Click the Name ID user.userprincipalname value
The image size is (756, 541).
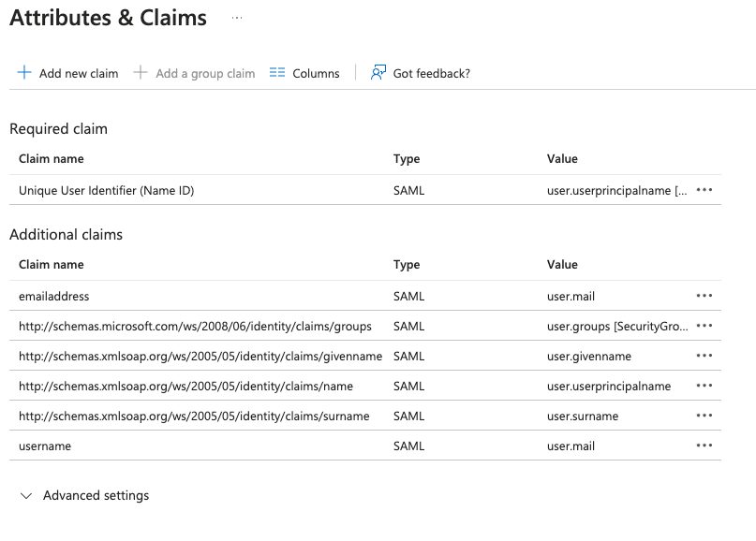click(617, 190)
